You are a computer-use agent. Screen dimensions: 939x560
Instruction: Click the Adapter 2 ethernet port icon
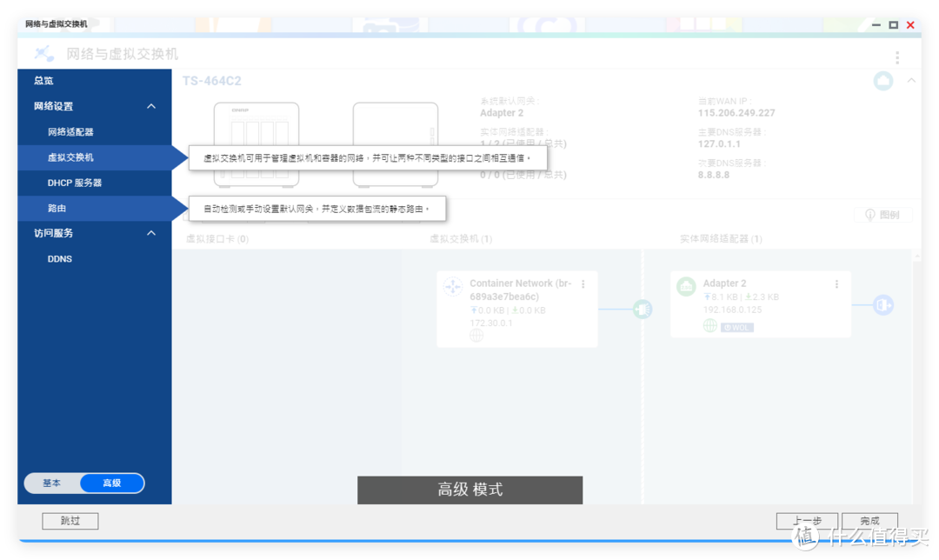click(883, 305)
